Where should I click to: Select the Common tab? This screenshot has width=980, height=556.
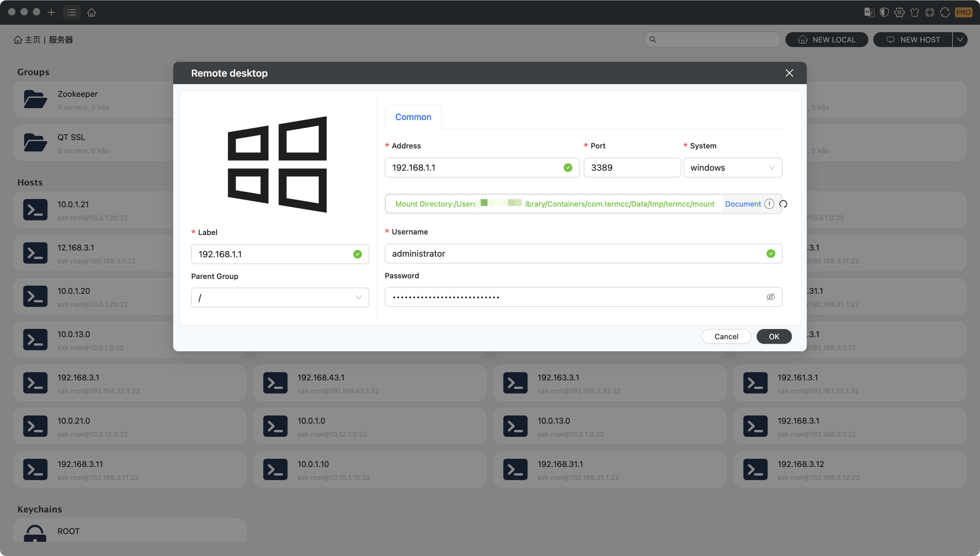(413, 117)
